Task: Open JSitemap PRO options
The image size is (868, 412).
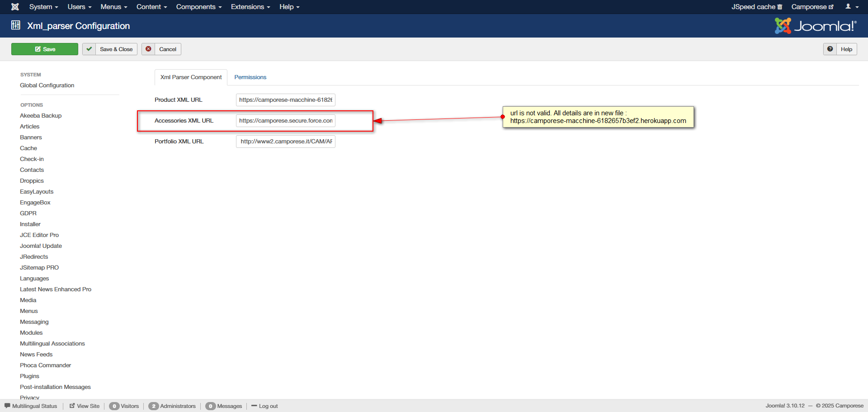Action: click(39, 268)
